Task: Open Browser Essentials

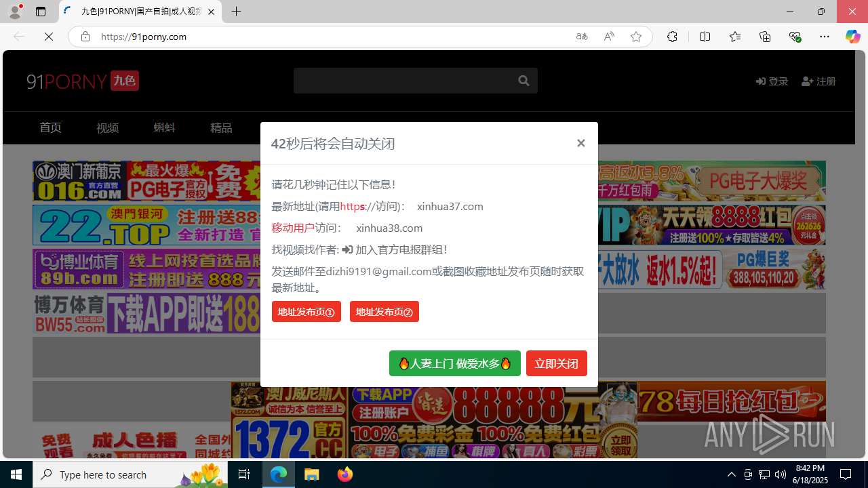Action: (x=795, y=37)
